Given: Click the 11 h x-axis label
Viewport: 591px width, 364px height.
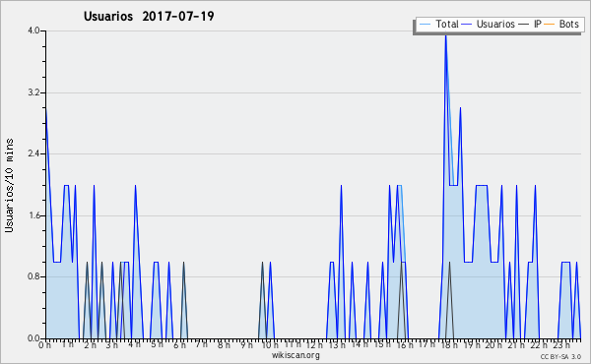Looking at the screenshot, I should coord(293,344).
